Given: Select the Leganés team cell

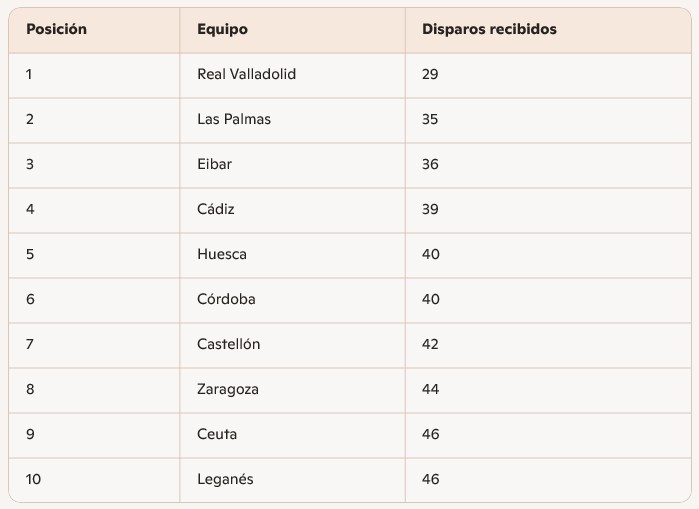Looking at the screenshot, I should click(x=225, y=480).
